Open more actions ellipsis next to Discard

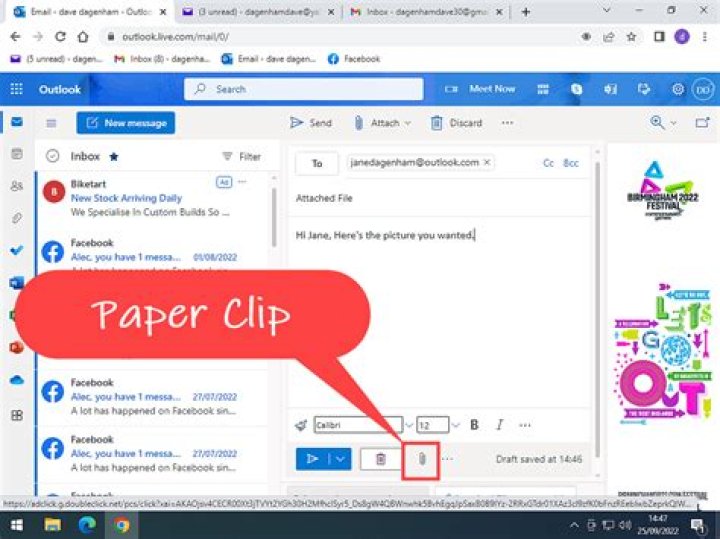[x=507, y=123]
